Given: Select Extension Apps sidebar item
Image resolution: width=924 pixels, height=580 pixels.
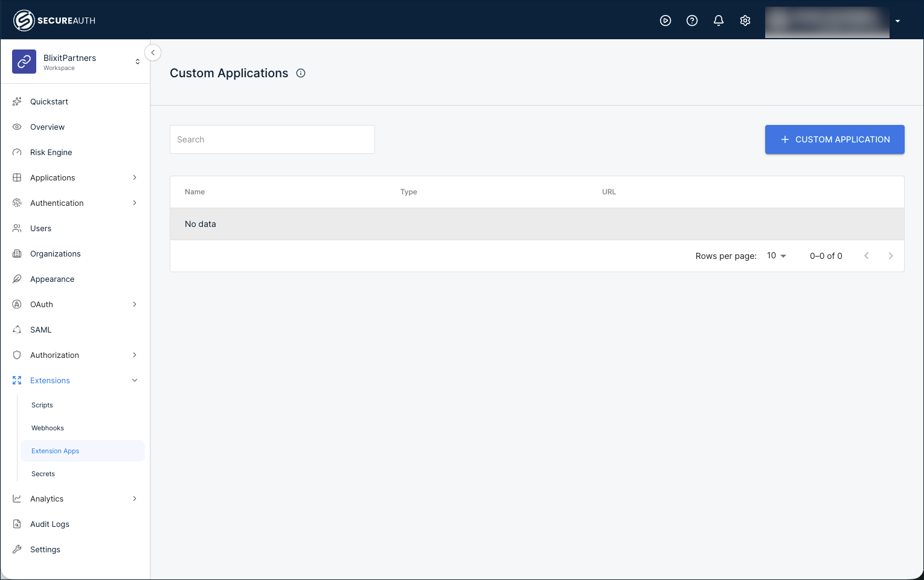Looking at the screenshot, I should 83,451.
